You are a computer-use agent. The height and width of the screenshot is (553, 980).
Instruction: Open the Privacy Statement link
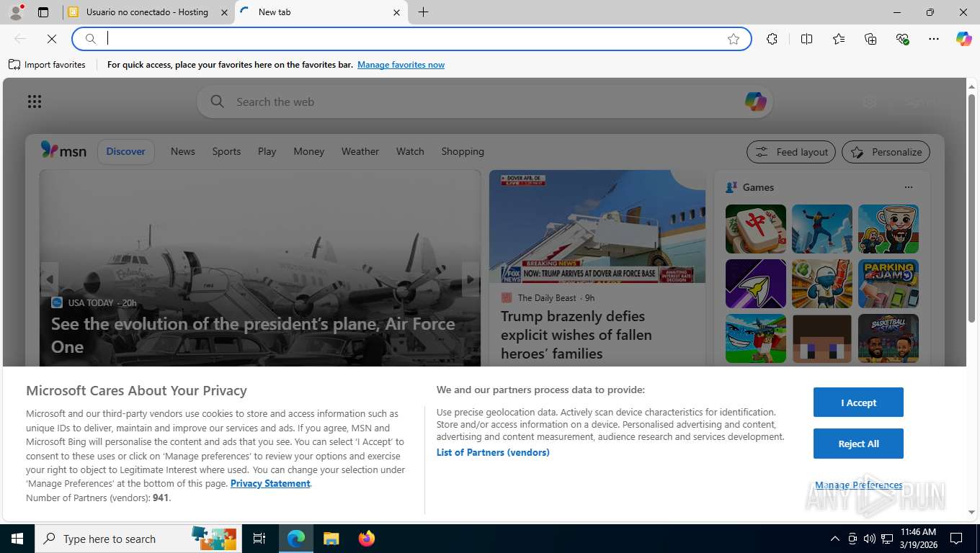coord(270,483)
